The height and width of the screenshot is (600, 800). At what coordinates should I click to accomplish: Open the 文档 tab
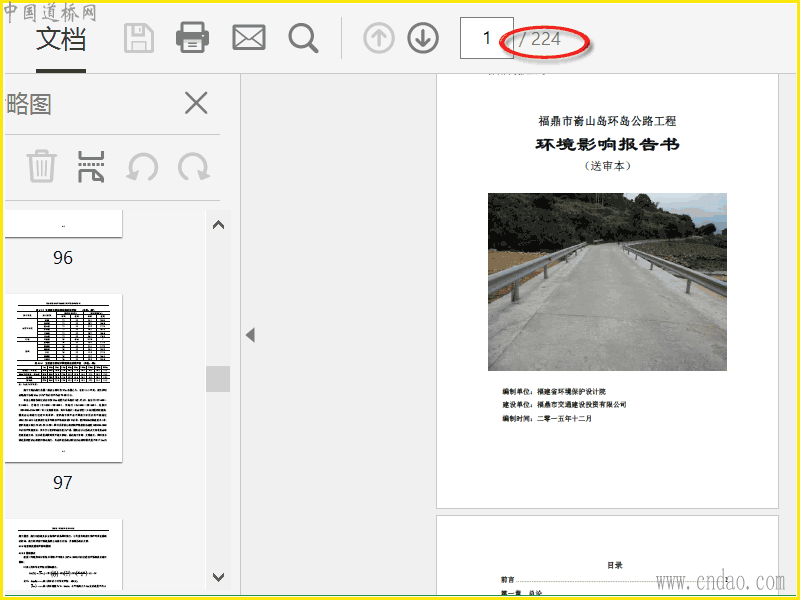coord(61,39)
